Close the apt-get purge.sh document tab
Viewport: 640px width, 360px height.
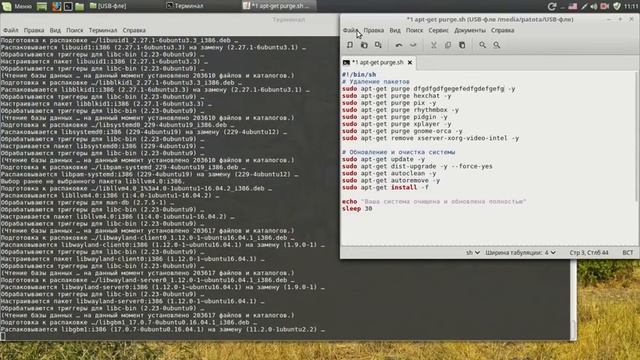pos(410,62)
